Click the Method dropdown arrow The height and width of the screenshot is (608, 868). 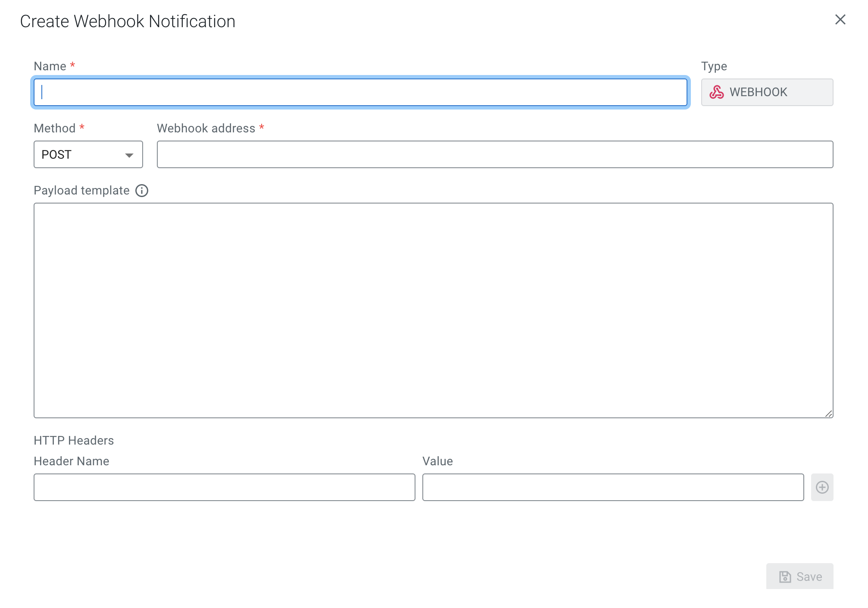point(129,155)
